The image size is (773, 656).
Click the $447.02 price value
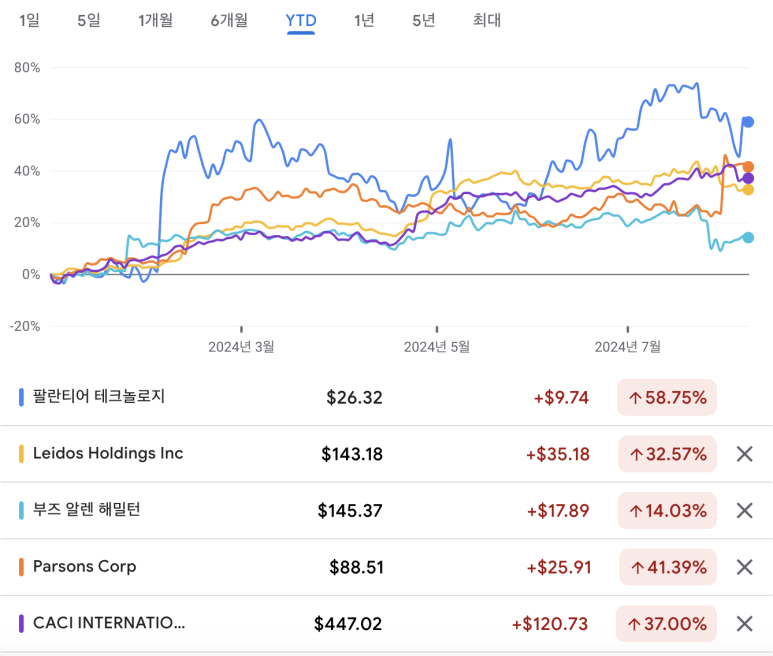click(348, 624)
